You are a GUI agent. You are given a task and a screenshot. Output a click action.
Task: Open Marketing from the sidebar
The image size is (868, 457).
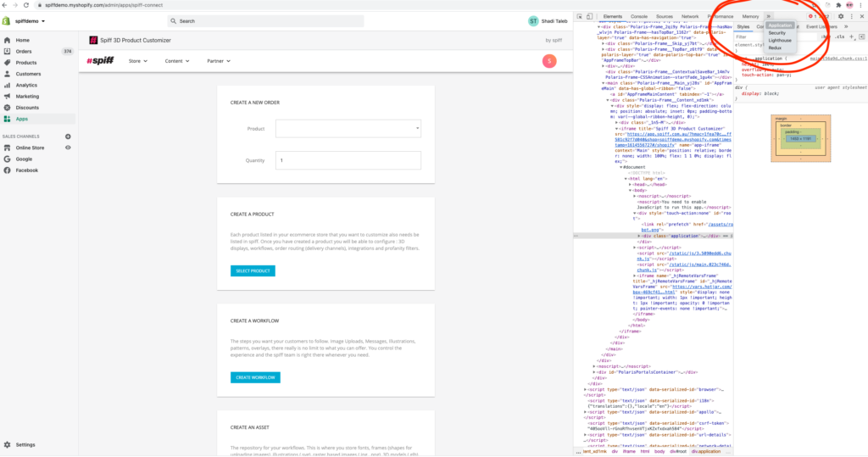point(27,97)
